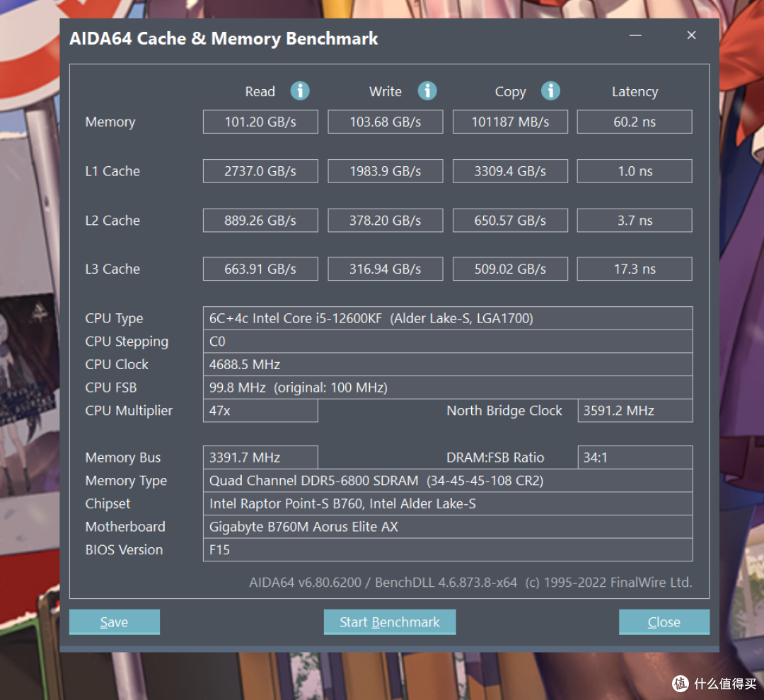Click the L2 Cache Copy value 650.57 GB/s
Image resolution: width=764 pixels, height=700 pixels.
point(510,220)
